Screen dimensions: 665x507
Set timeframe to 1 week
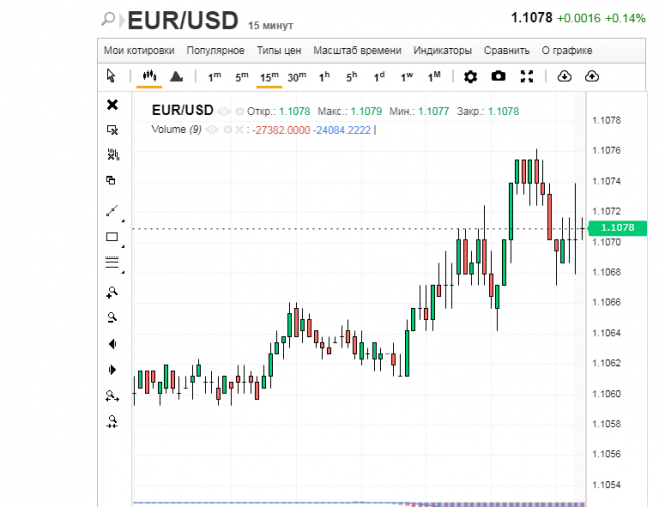pyautogui.click(x=407, y=77)
